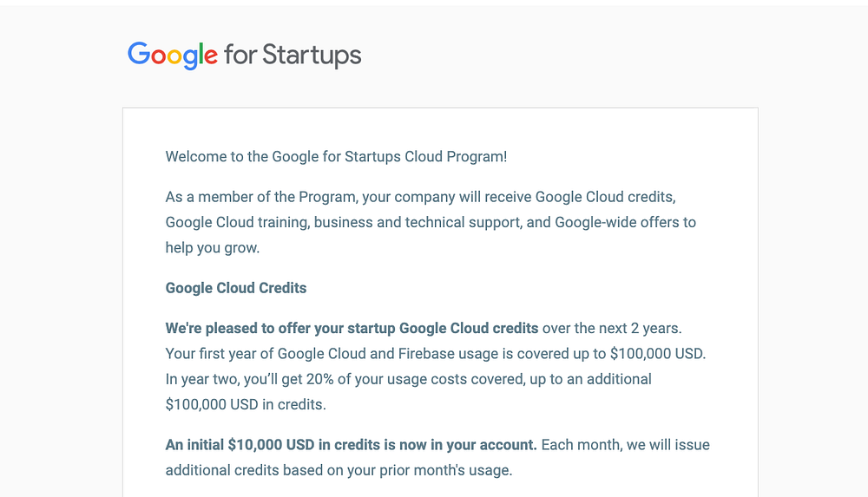Click the 'help you grow.' line
The width and height of the screenshot is (868, 497).
coord(212,247)
